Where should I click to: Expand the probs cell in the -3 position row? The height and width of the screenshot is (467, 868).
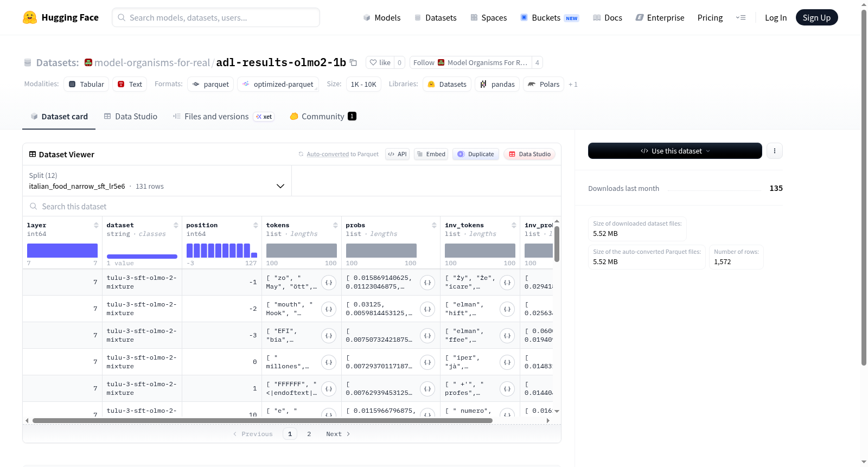click(x=427, y=336)
